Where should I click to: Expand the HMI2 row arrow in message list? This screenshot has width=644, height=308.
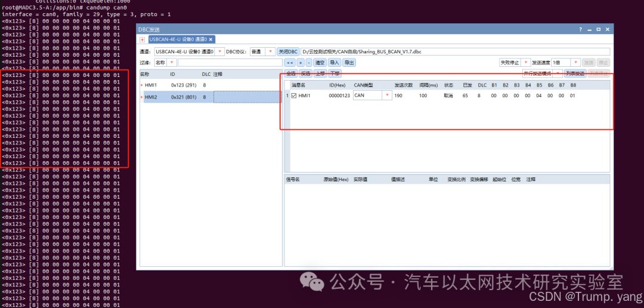(x=142, y=97)
